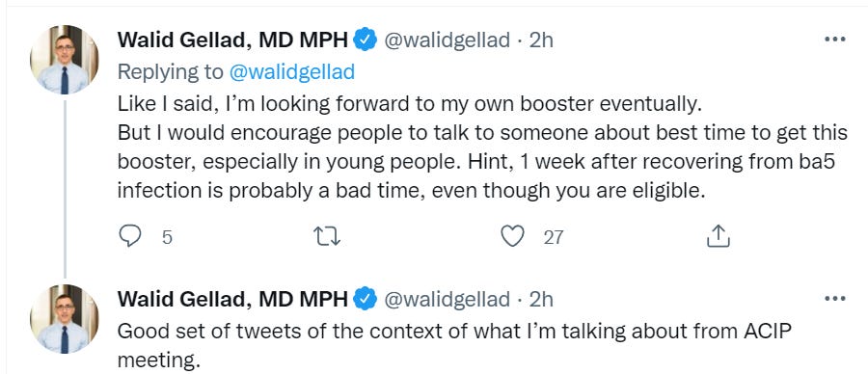Retweet the booster tweet
The width and height of the screenshot is (868, 374).
click(x=327, y=237)
